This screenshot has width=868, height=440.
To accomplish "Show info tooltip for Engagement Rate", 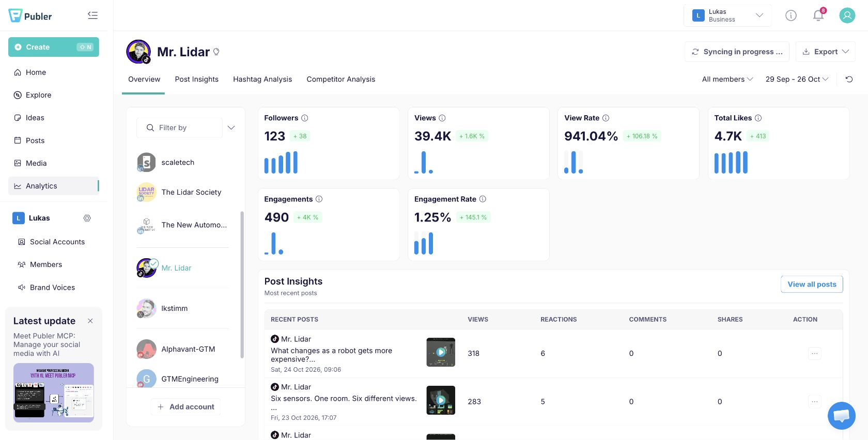I will tap(483, 199).
